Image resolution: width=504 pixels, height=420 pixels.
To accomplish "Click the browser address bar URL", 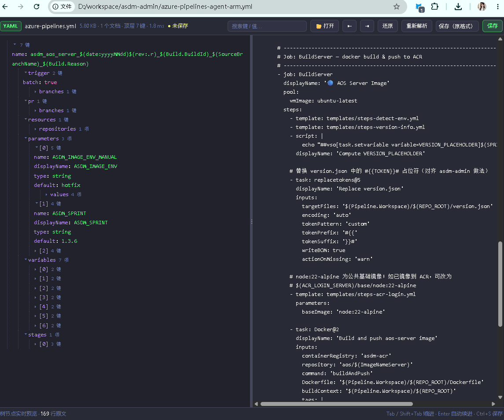I will point(165,7).
